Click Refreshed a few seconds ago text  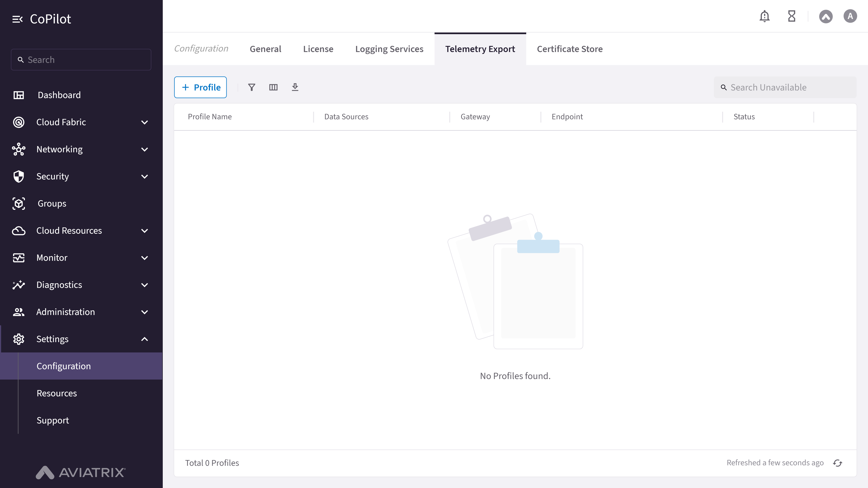[x=775, y=463]
